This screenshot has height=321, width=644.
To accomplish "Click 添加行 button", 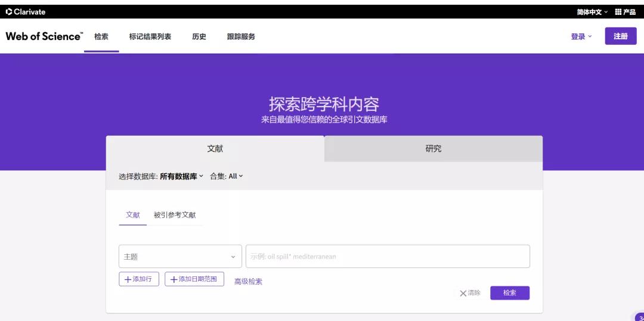I will (139, 279).
